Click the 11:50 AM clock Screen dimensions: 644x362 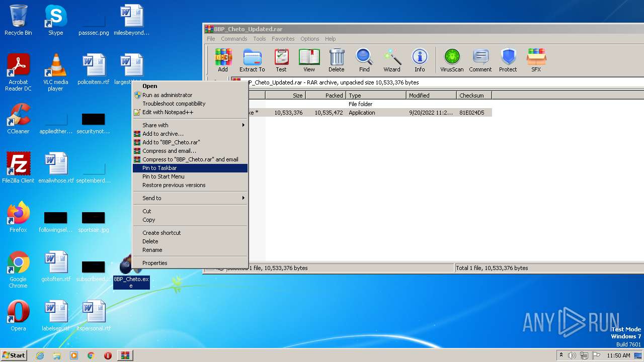point(618,355)
